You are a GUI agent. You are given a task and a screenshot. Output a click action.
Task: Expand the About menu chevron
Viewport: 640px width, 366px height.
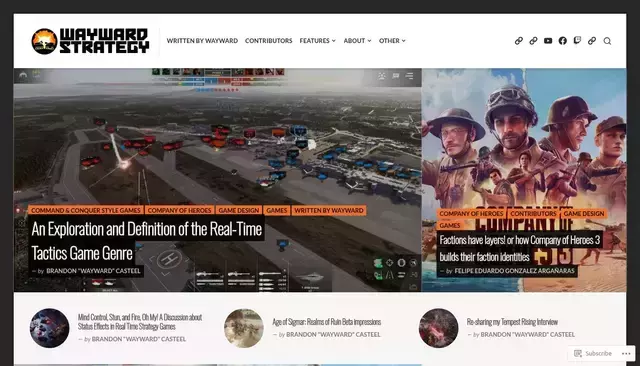(x=369, y=41)
